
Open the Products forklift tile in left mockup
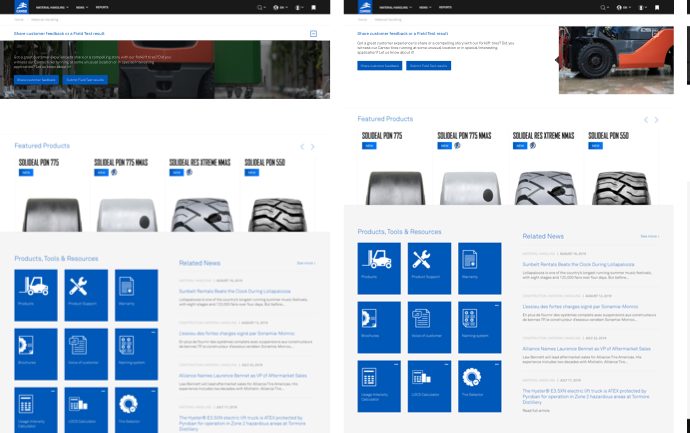pos(36,295)
